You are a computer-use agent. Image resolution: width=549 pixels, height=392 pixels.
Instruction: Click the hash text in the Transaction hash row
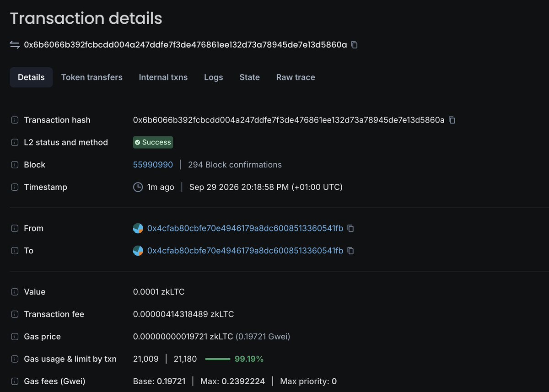point(289,120)
